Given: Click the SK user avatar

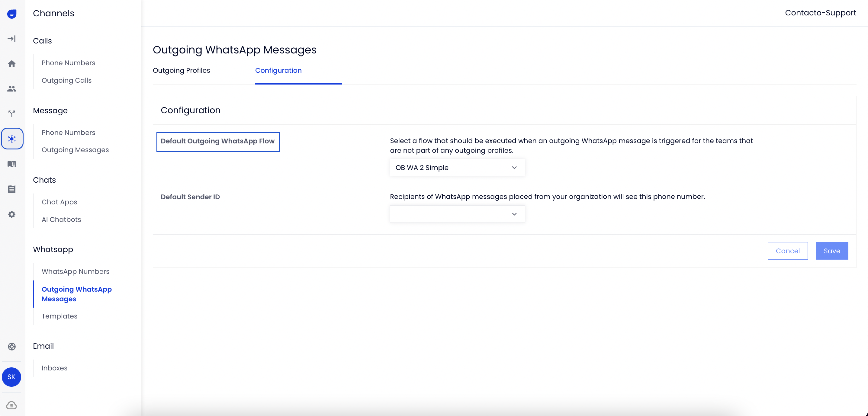Looking at the screenshot, I should (11, 377).
